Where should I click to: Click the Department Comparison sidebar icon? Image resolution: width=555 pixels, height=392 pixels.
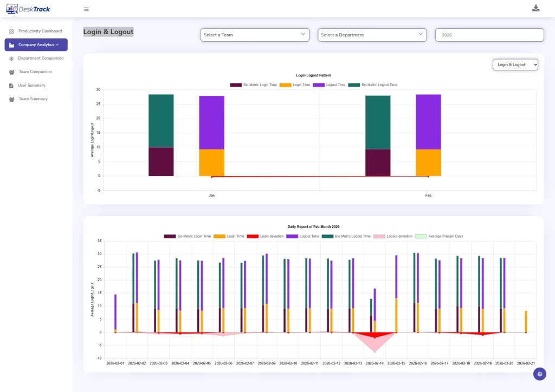click(x=11, y=58)
